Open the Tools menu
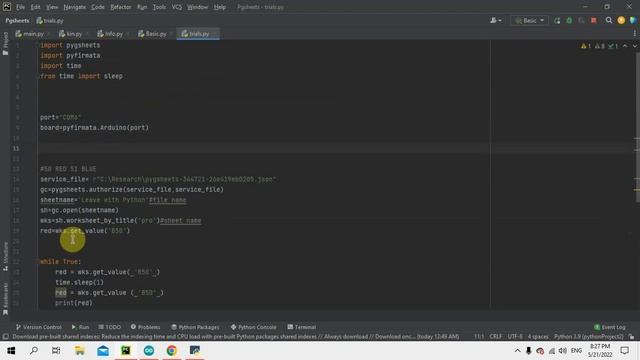The width and height of the screenshot is (640, 360). coord(160,7)
